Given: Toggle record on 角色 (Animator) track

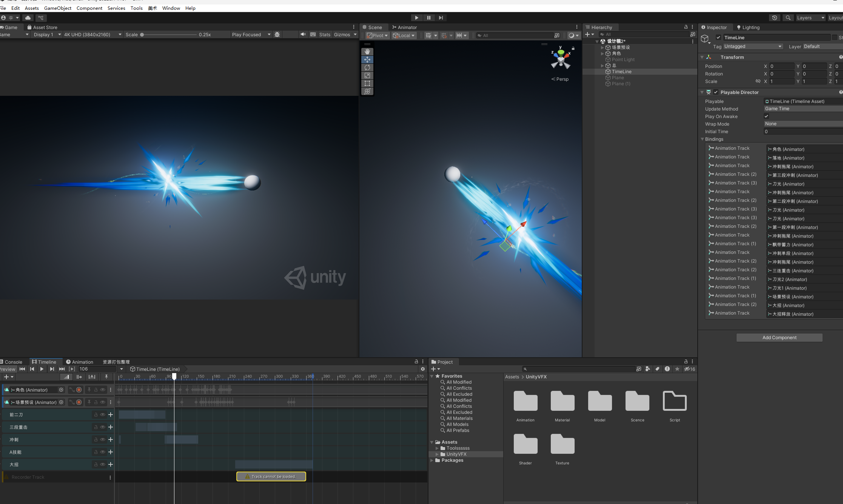Looking at the screenshot, I should tap(79, 390).
